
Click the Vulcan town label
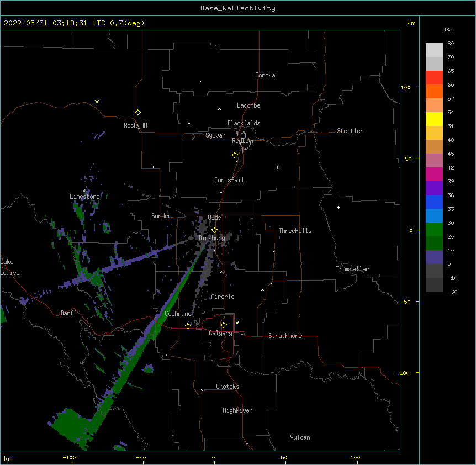point(300,437)
